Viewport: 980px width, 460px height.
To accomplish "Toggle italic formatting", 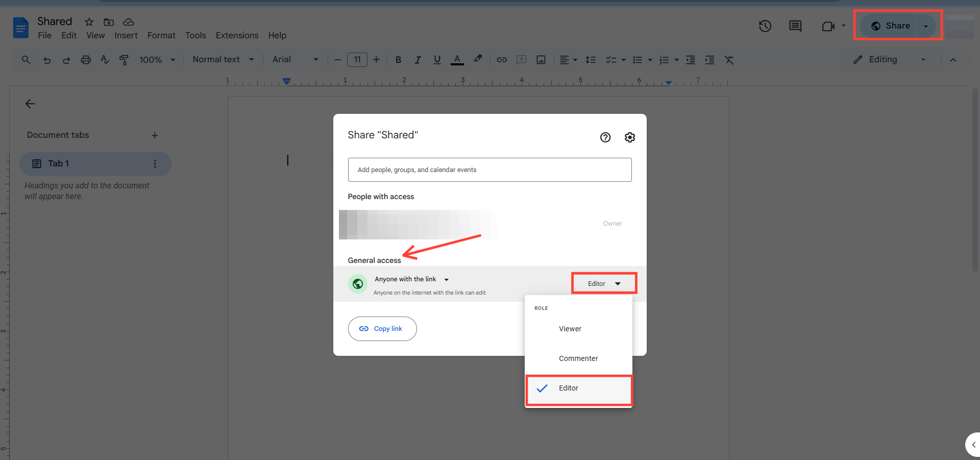I will pyautogui.click(x=418, y=60).
